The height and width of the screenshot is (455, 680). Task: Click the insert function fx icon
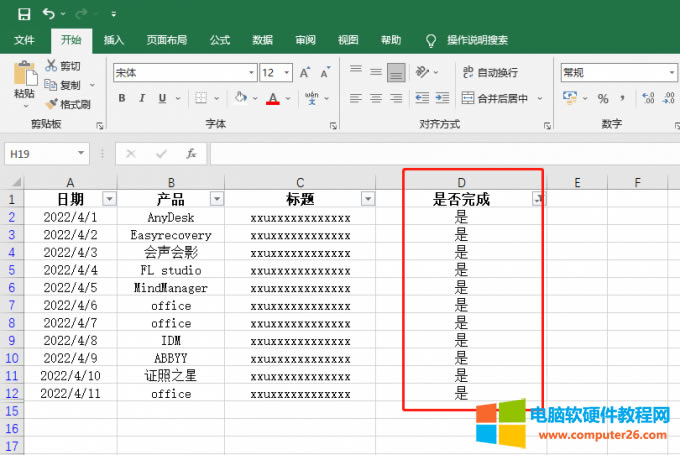190,154
